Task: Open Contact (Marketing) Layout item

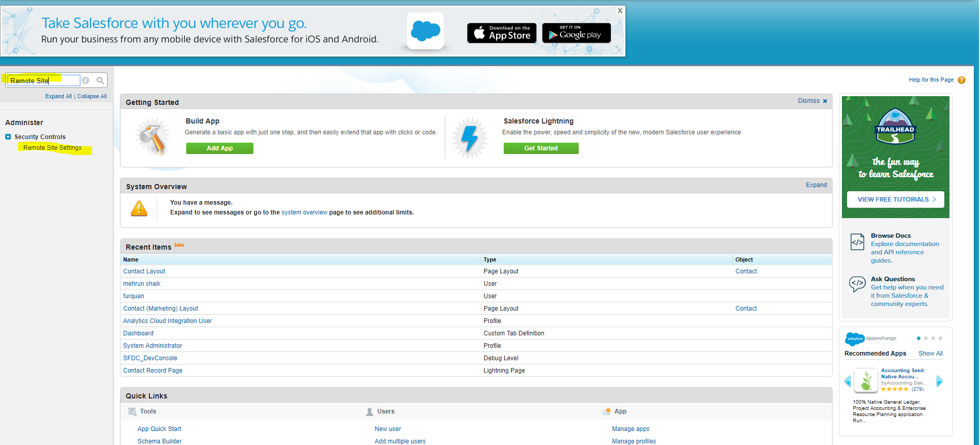Action: click(160, 309)
